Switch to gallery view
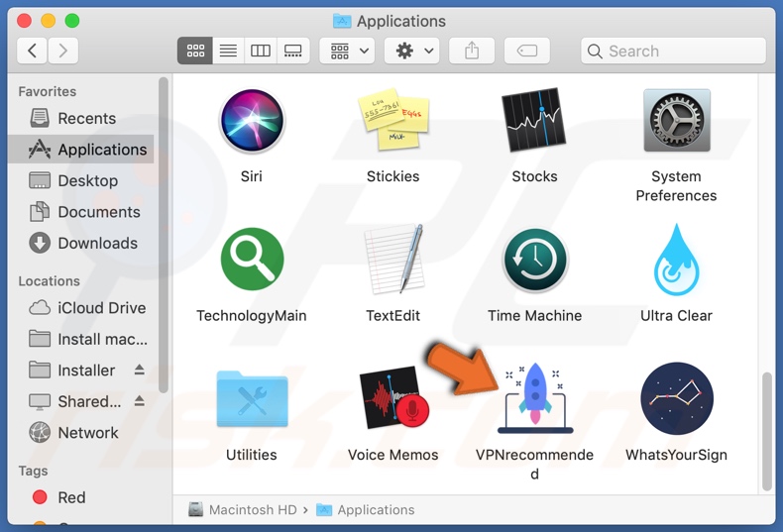The height and width of the screenshot is (532, 783). pyautogui.click(x=292, y=51)
